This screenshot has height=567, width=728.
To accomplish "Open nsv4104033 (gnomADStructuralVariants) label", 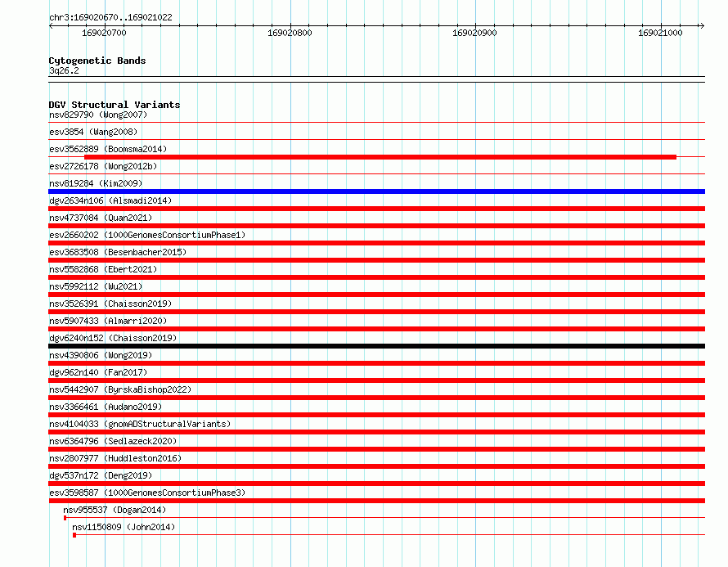I will pos(140,424).
